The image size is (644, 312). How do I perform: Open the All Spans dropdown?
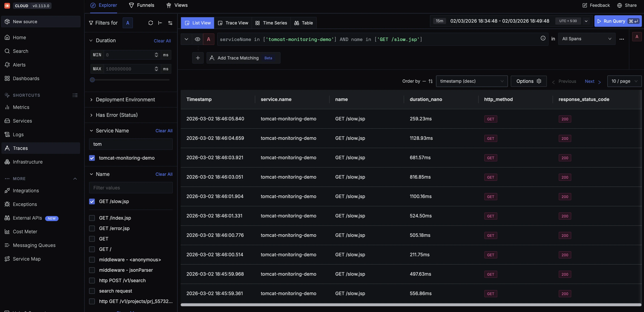pyautogui.click(x=587, y=39)
